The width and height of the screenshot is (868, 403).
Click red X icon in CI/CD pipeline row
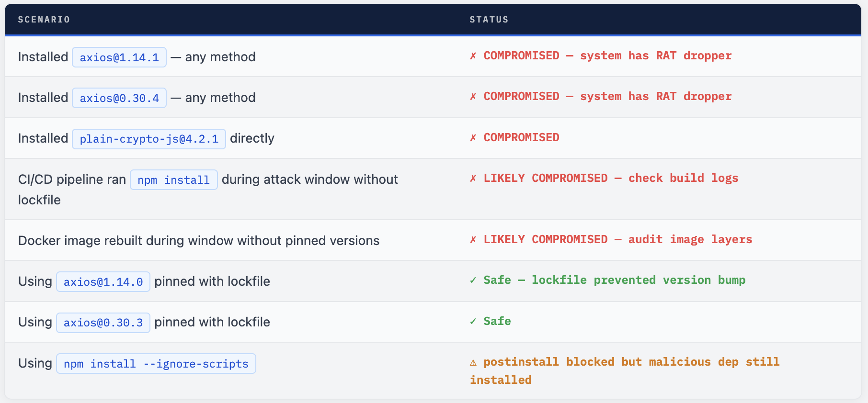click(x=473, y=179)
